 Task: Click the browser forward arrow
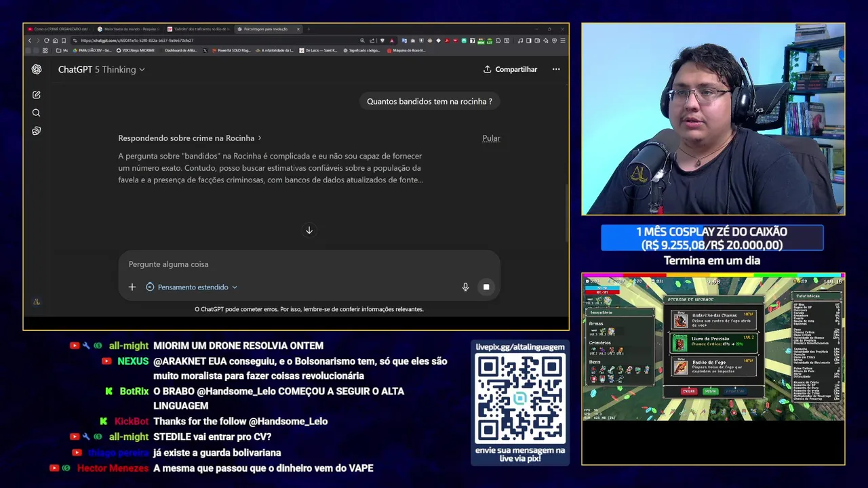pyautogui.click(x=38, y=41)
